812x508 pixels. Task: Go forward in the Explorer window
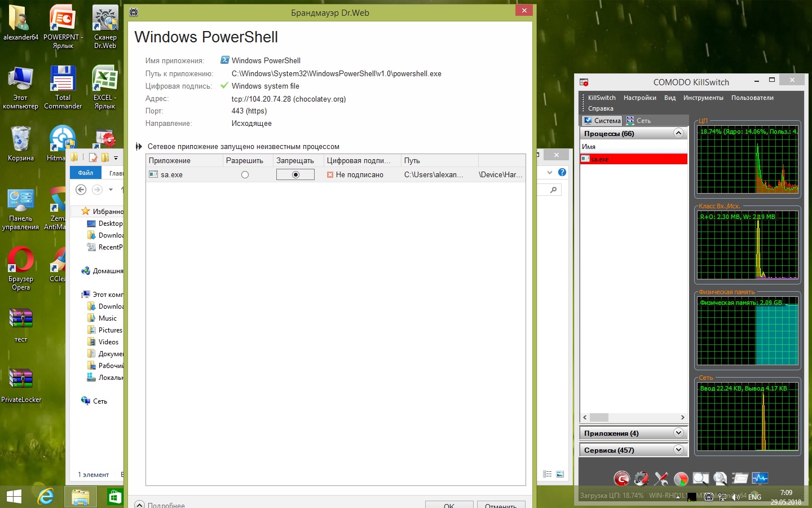coord(97,190)
